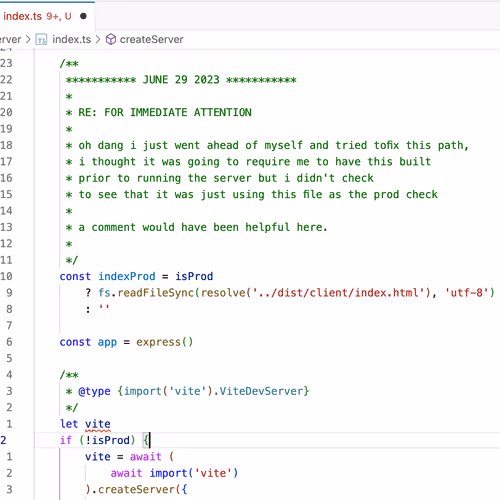
Task: Open createServer breadcrumb symbol
Action: 151,40
